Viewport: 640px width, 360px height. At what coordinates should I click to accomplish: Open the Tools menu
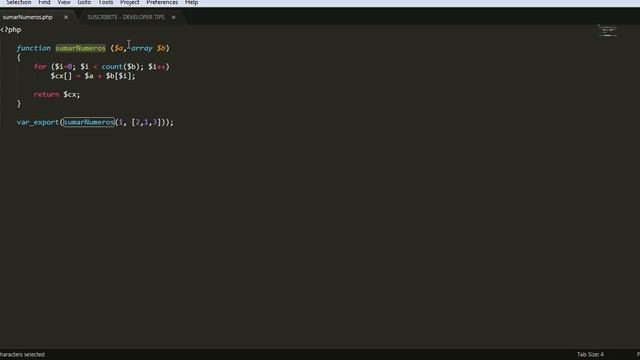tap(106, 2)
